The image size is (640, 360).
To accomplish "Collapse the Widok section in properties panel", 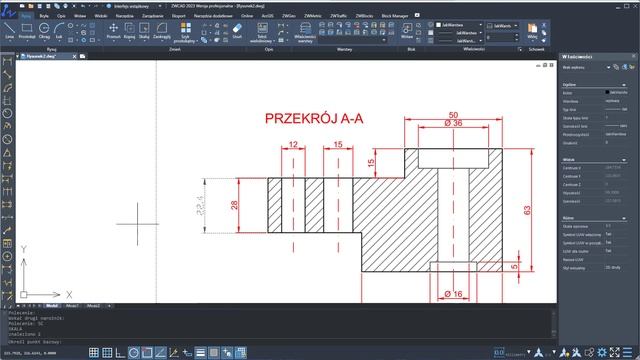I will pos(624,160).
